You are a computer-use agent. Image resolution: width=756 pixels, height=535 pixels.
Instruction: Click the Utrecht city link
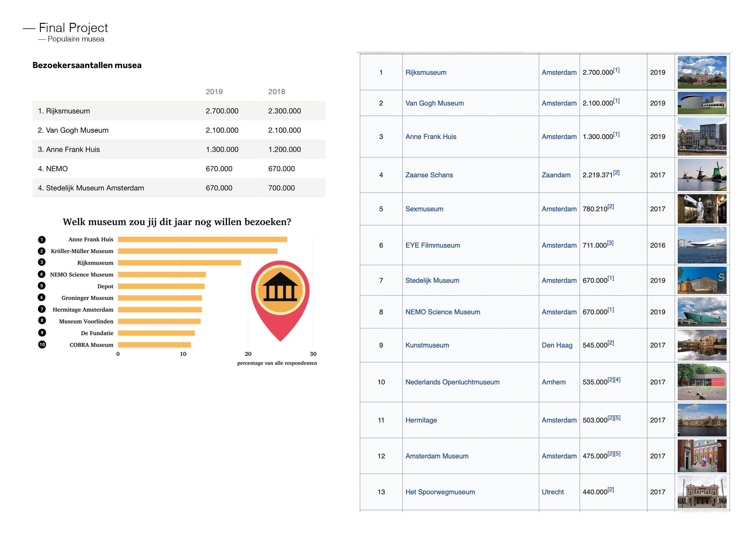pos(552,492)
